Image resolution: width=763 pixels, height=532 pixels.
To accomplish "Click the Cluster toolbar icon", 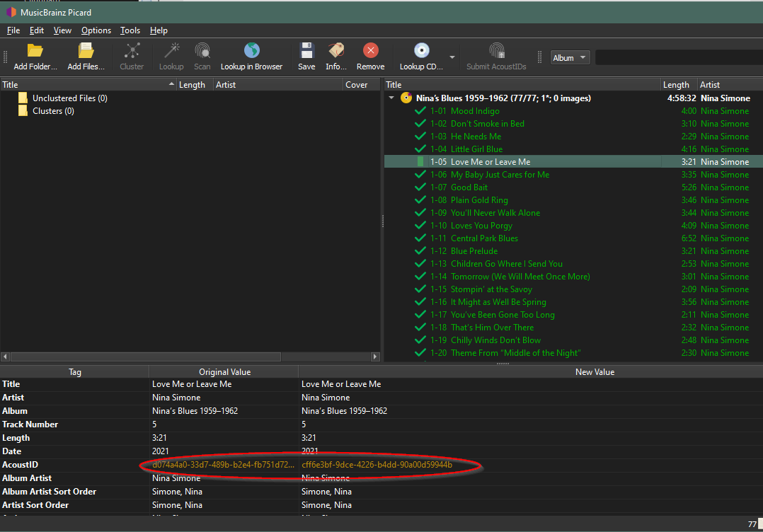I will 132,52.
